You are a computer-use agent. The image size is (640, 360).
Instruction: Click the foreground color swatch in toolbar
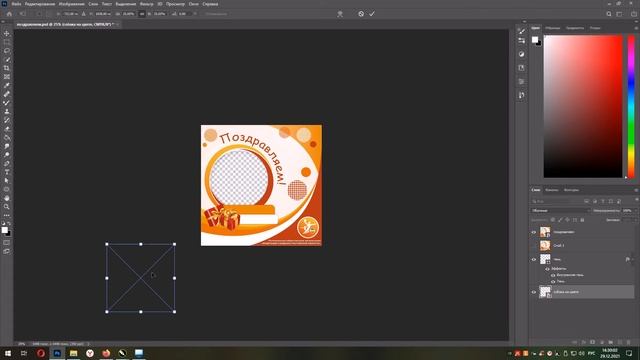click(x=4, y=230)
